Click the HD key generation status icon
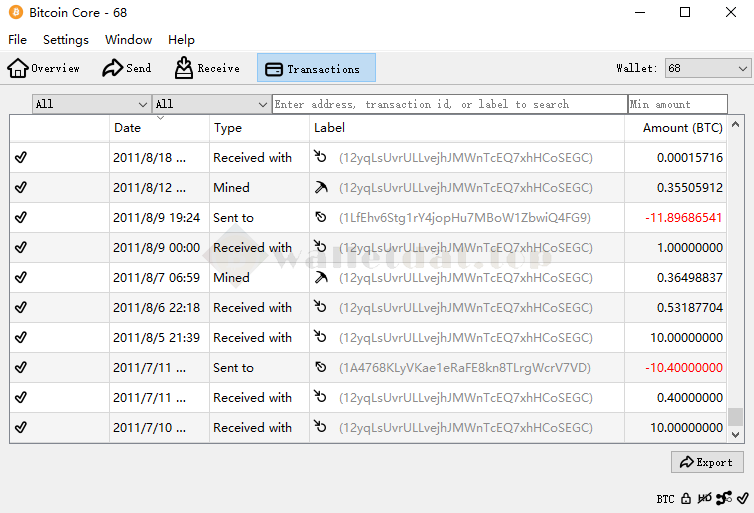 pos(705,498)
